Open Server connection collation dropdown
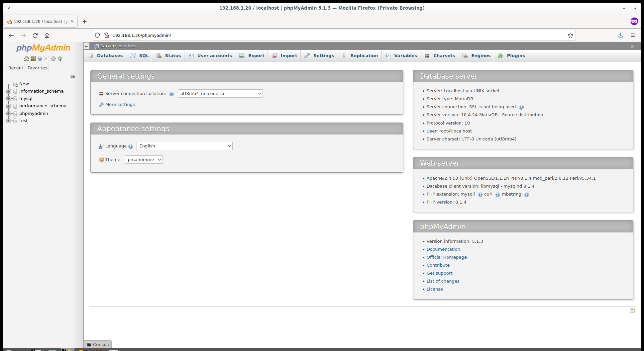644x351 pixels. point(220,94)
